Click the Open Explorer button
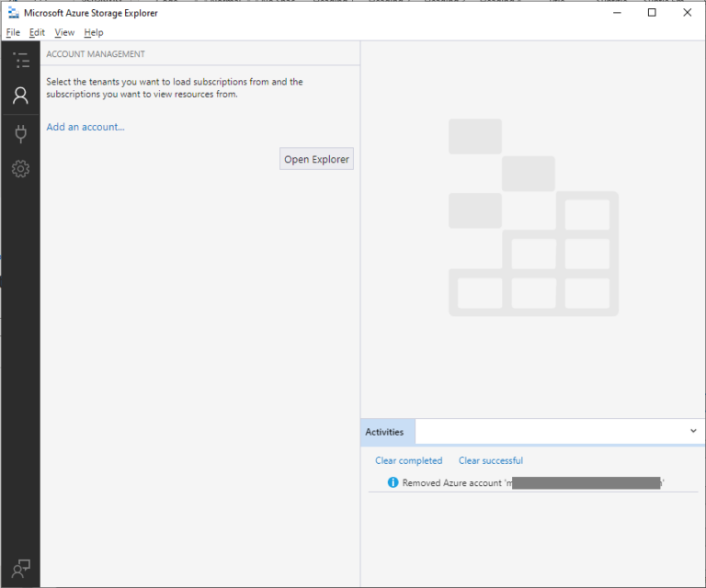 (x=316, y=159)
